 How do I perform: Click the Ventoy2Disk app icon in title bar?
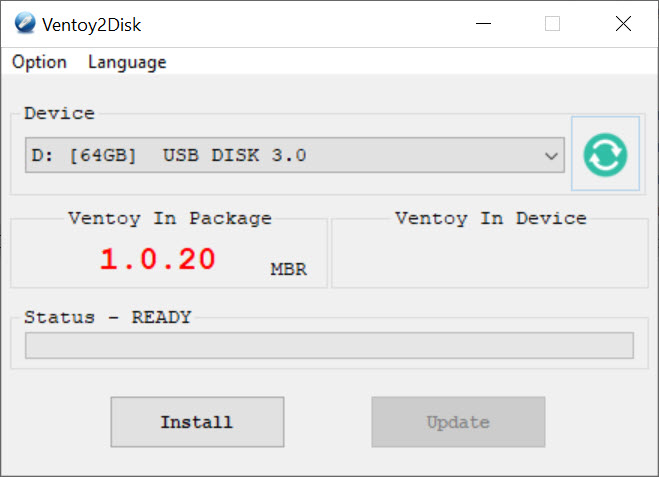25,23
